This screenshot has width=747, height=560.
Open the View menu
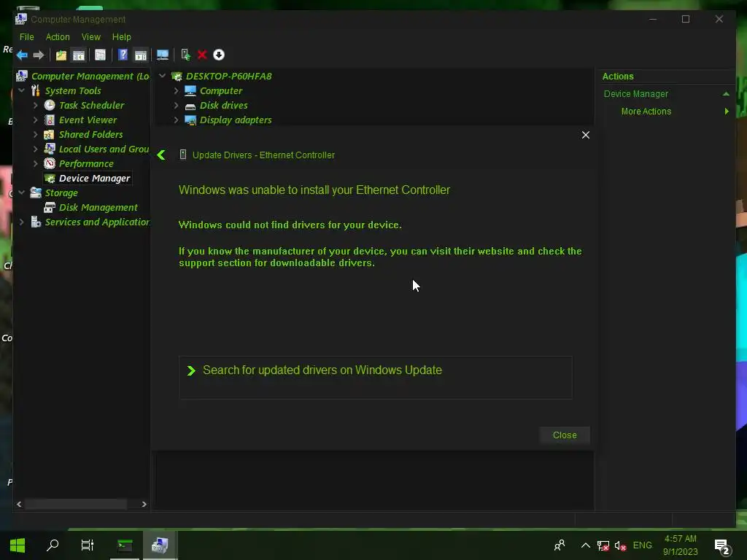tap(91, 36)
